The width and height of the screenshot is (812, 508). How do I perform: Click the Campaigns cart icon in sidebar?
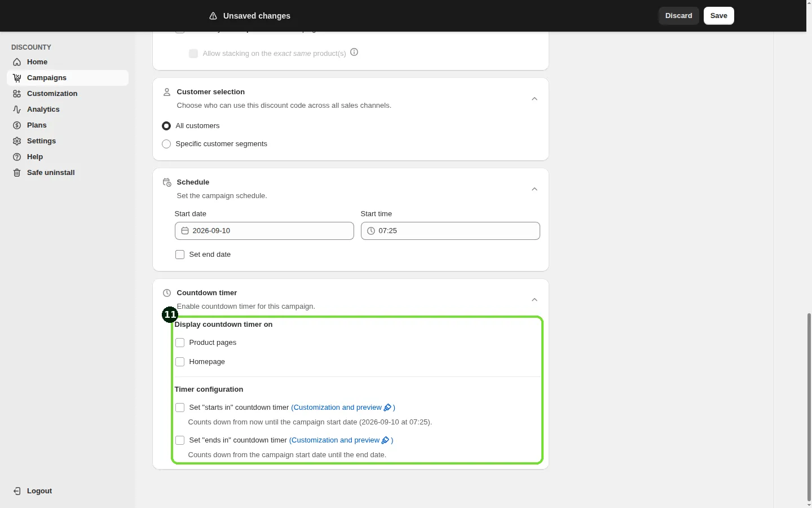point(17,78)
